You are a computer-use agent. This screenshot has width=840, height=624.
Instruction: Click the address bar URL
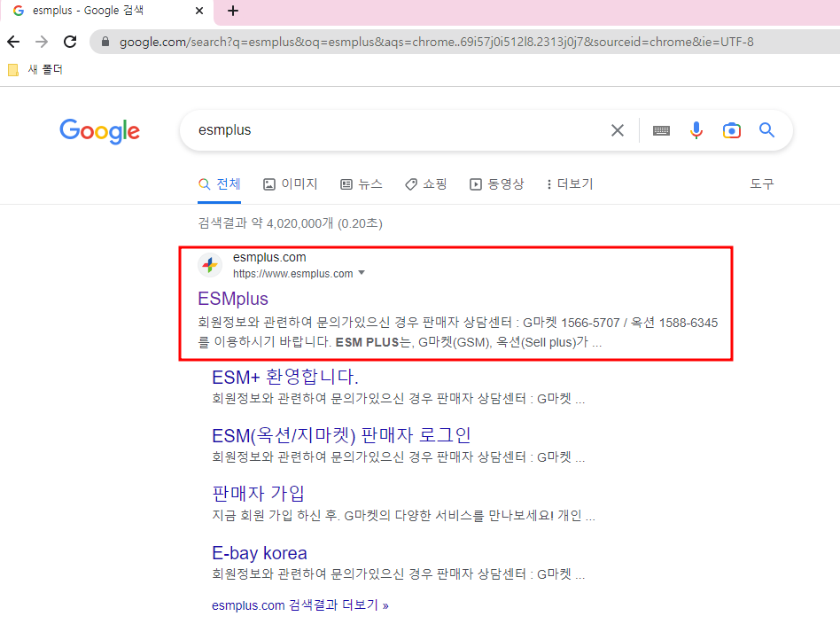pos(436,42)
